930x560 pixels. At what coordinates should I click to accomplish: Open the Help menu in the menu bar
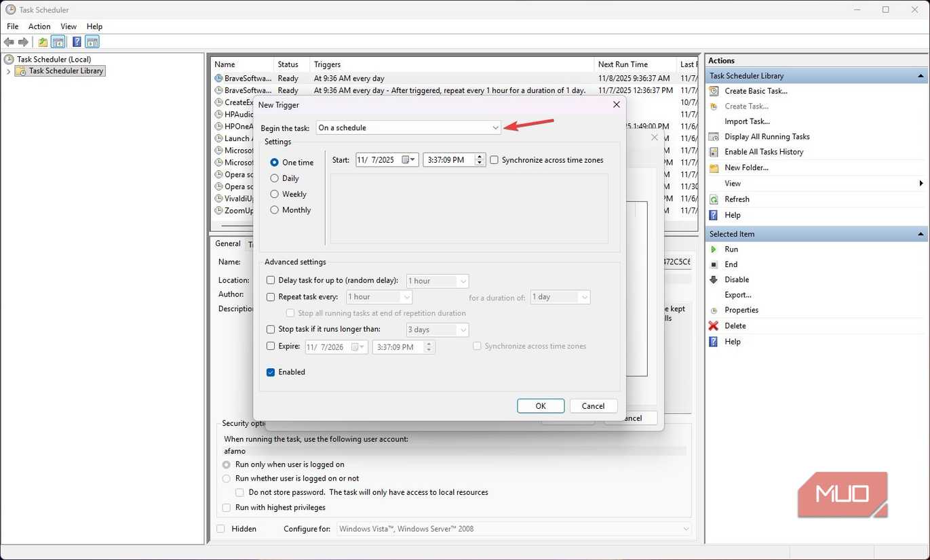94,26
